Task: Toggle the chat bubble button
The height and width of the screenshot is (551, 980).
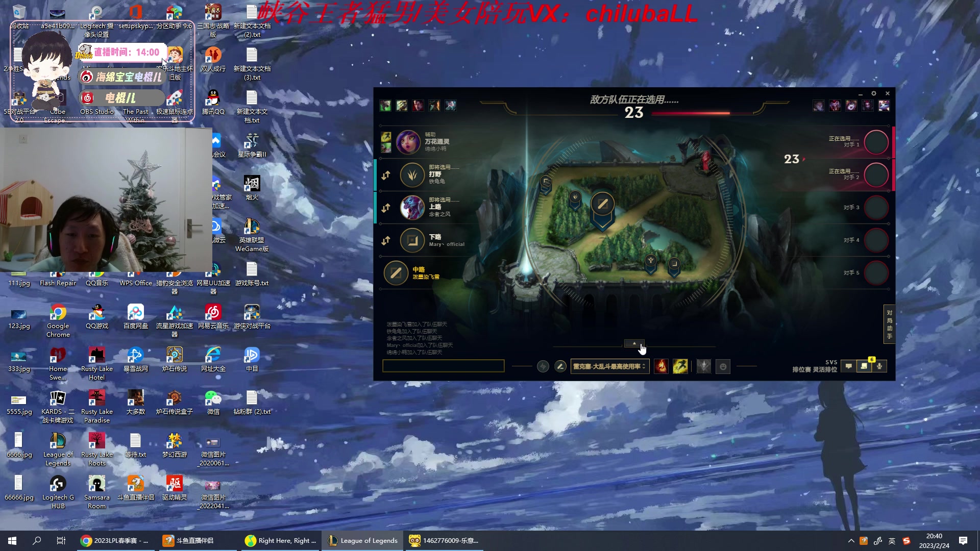Action: click(848, 366)
